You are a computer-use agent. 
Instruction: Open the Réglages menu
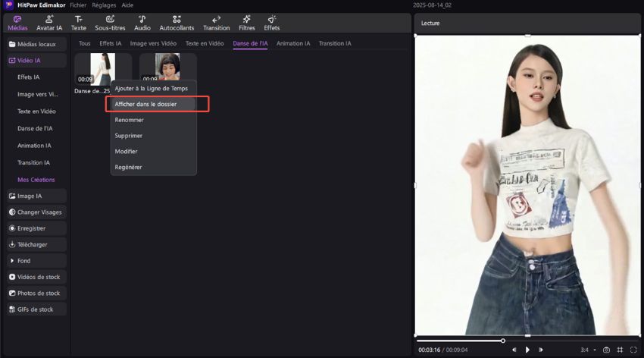click(104, 5)
